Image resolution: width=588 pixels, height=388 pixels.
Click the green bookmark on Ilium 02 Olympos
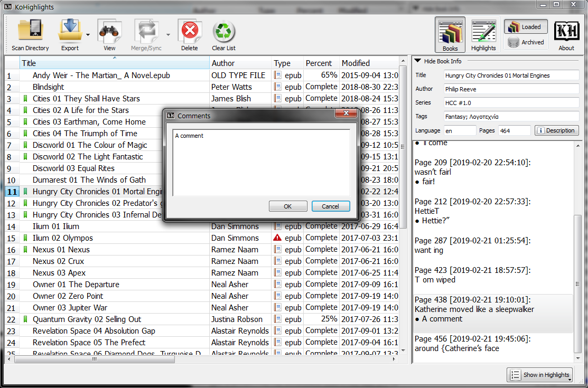point(25,238)
